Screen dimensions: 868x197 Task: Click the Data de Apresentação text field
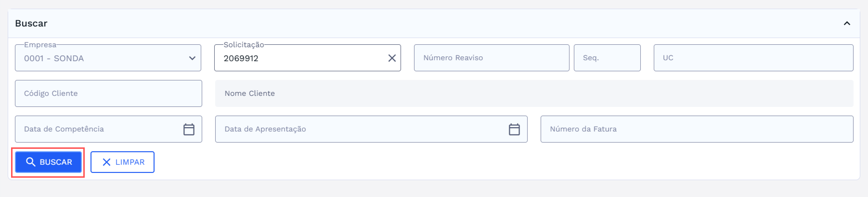tap(361, 129)
